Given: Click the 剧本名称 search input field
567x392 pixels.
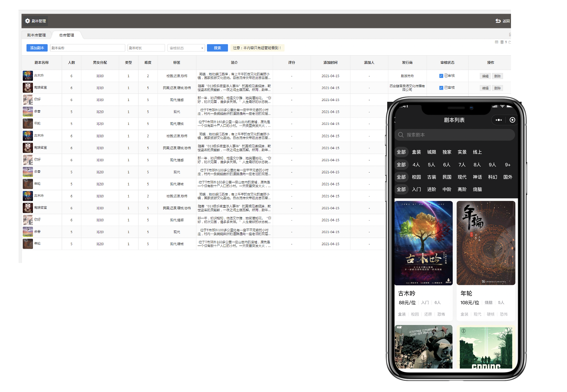Looking at the screenshot, I should click(87, 48).
